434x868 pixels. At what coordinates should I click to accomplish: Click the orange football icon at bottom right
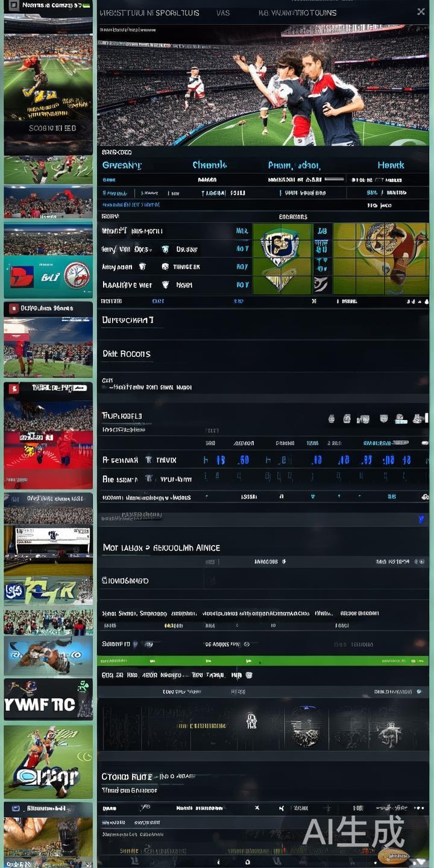(x=393, y=855)
